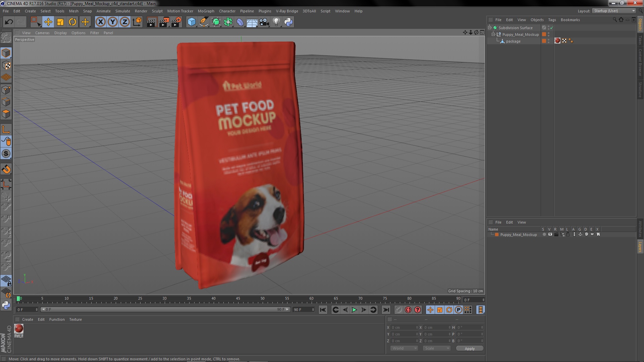Open the MoGraph menu
644x362 pixels.
[x=206, y=11]
